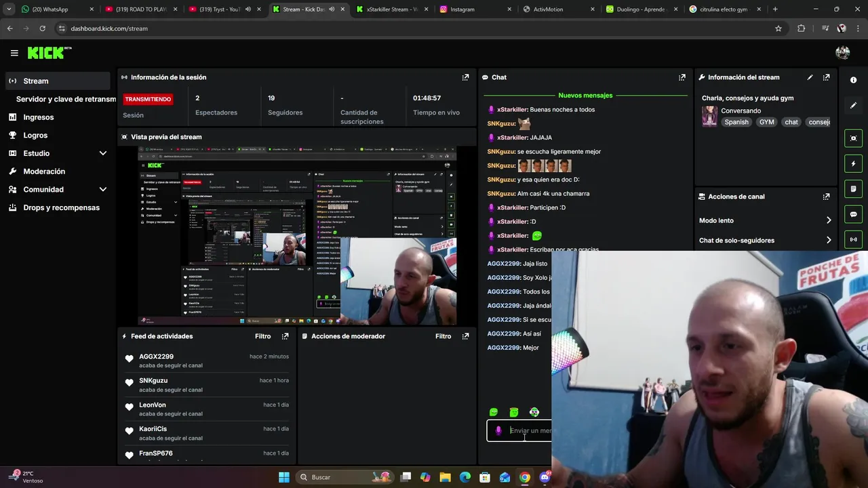Open Stream section in left sidebar
The image size is (868, 488).
pos(58,81)
